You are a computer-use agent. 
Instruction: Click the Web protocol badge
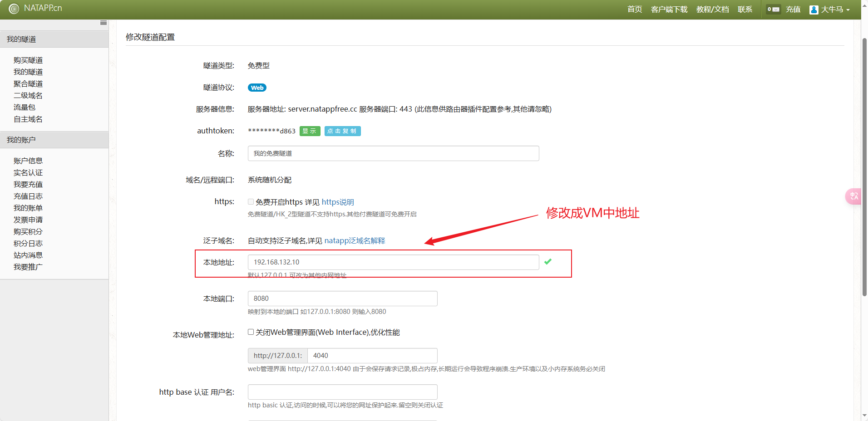pos(257,88)
